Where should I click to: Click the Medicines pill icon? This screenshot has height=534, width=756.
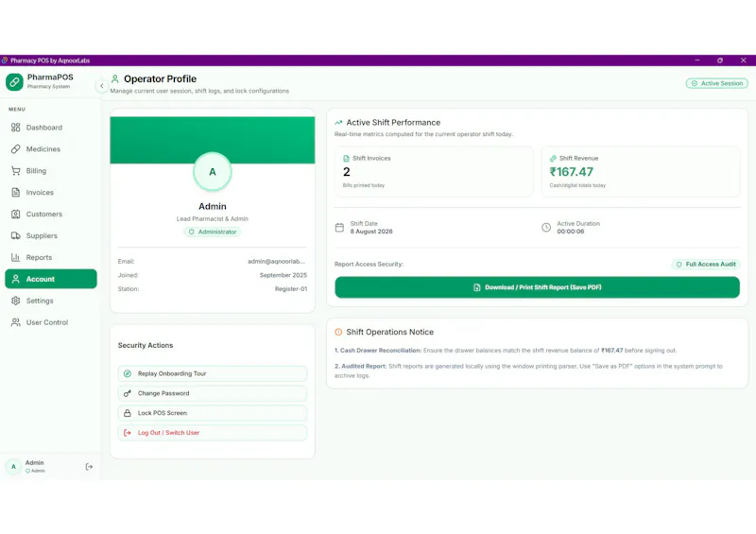pyautogui.click(x=16, y=149)
